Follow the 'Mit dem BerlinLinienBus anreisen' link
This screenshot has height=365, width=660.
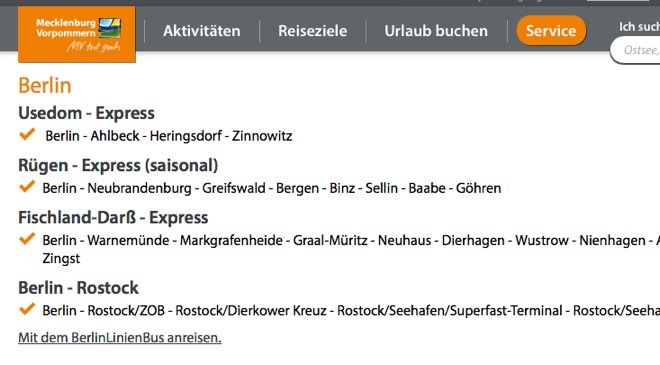(120, 338)
